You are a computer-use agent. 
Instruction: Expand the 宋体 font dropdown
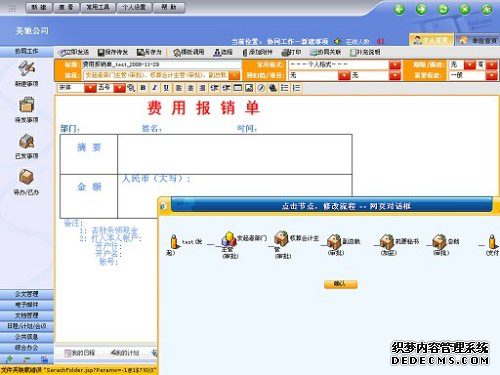90,88
